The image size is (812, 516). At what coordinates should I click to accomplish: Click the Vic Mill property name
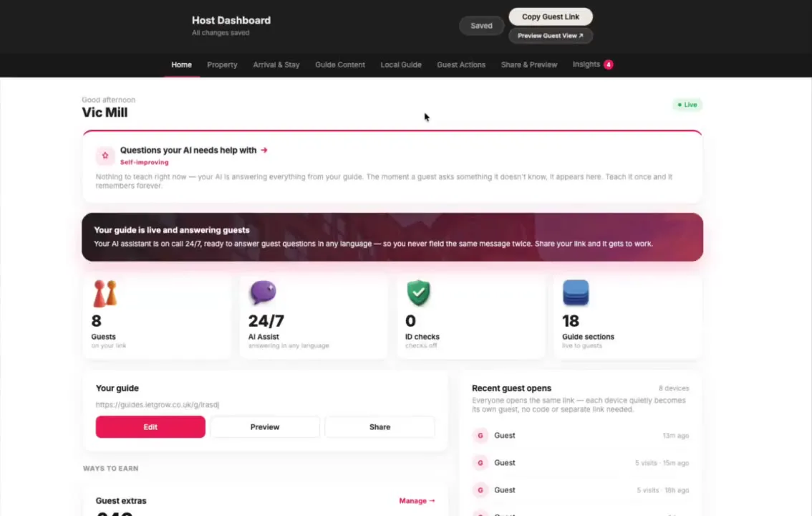tap(105, 113)
